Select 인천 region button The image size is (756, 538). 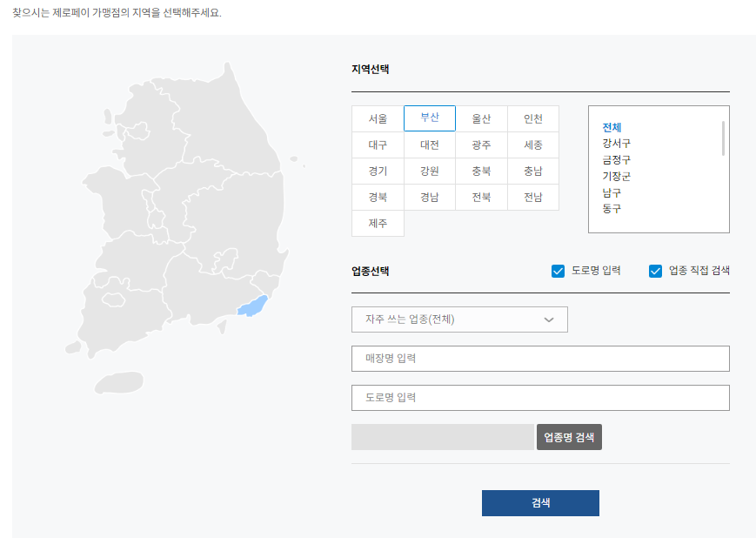(x=533, y=118)
